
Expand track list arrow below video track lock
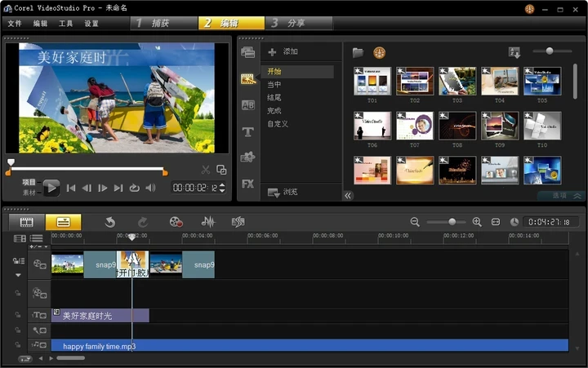point(18,275)
